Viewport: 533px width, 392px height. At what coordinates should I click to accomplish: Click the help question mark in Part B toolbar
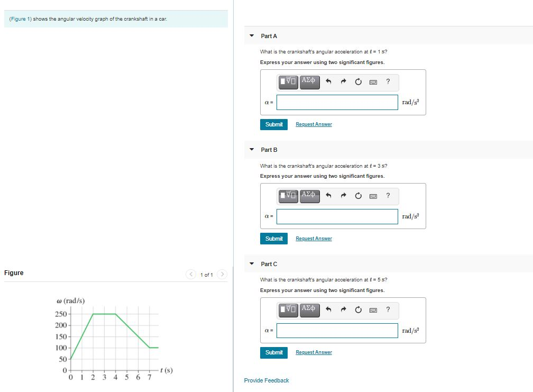click(x=388, y=196)
